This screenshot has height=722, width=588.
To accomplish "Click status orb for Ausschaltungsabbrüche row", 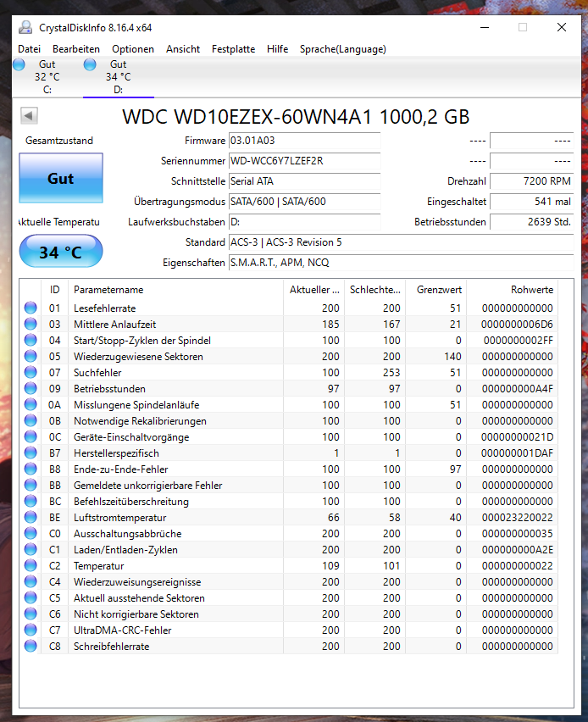I will tap(31, 533).
